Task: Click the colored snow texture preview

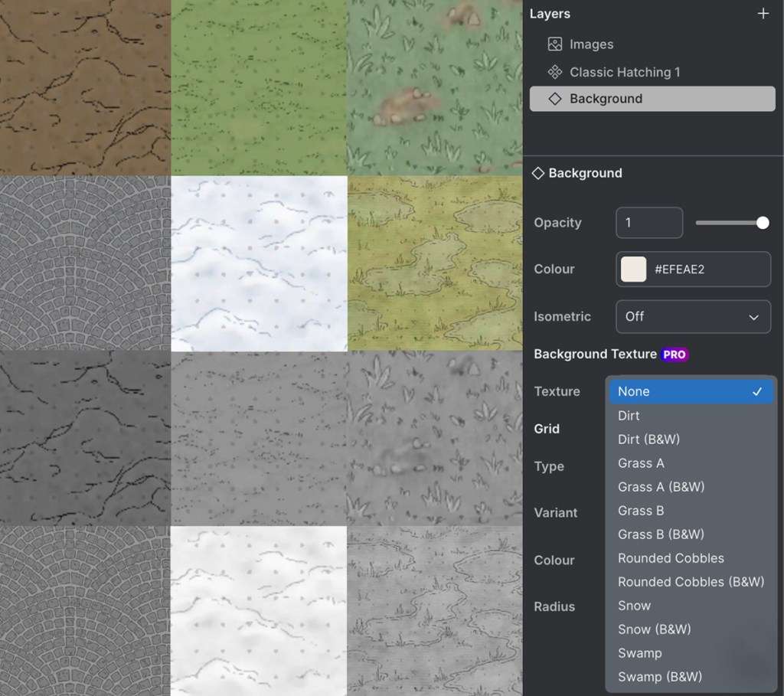Action: pos(259,263)
